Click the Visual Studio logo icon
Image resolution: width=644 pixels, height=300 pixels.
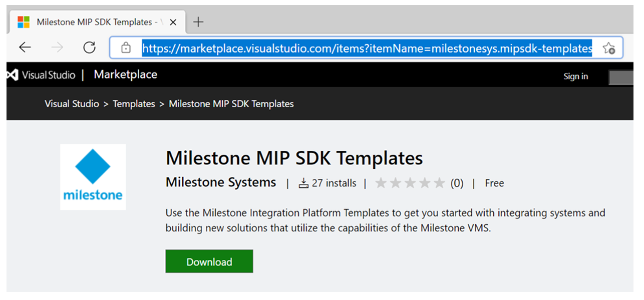[12, 75]
